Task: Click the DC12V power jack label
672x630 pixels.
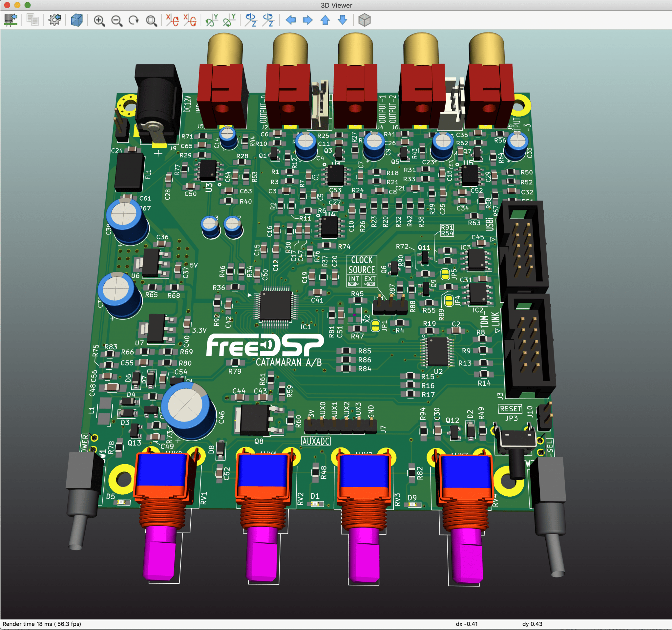Action: coord(187,104)
